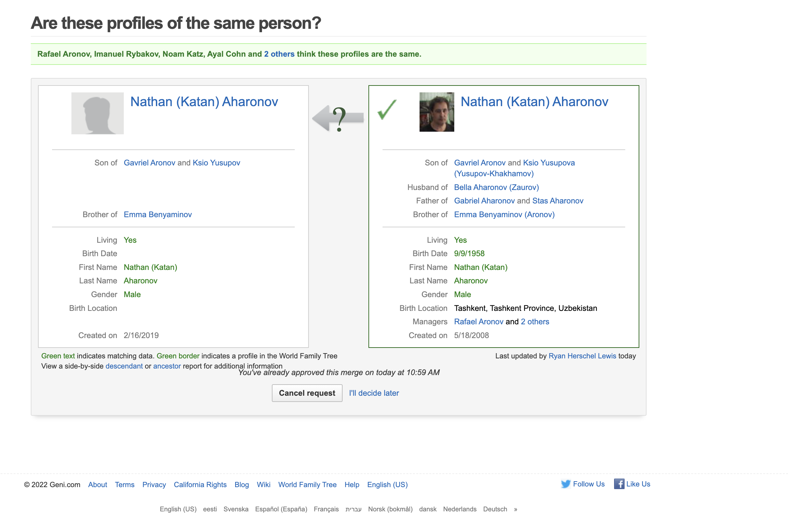The width and height of the screenshot is (788, 532).
Task: Show the 2 others who agree
Action: (279, 54)
